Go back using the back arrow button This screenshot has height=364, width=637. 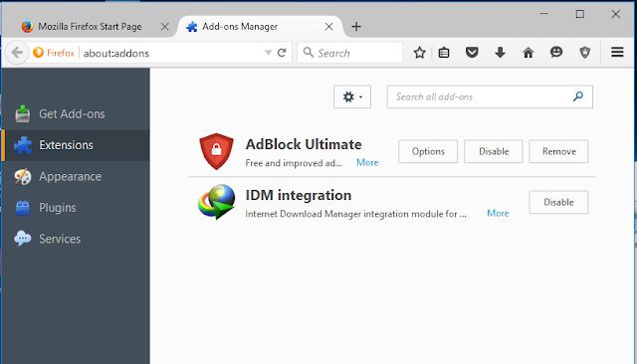[x=17, y=53]
